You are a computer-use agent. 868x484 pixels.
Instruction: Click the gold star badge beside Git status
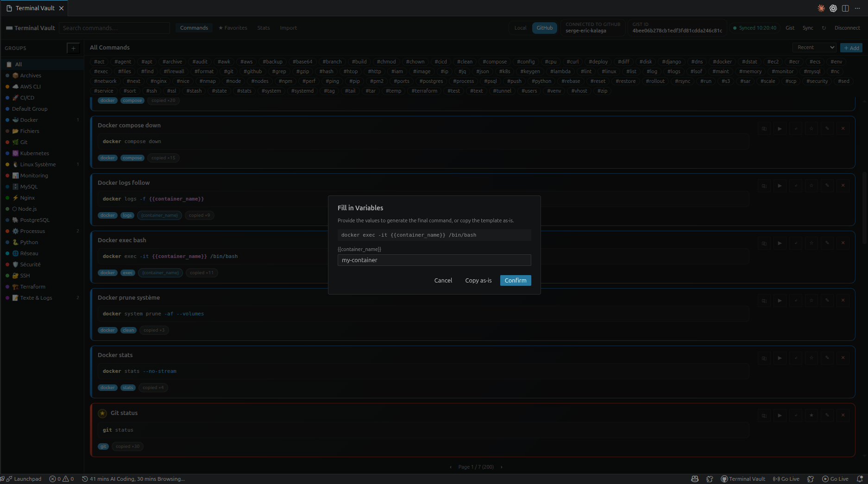coord(102,413)
